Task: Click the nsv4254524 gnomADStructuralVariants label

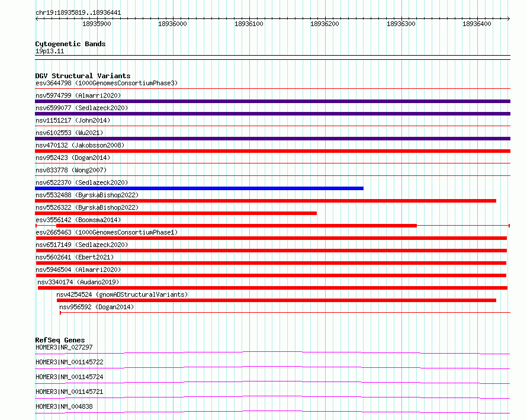Action: point(122,294)
